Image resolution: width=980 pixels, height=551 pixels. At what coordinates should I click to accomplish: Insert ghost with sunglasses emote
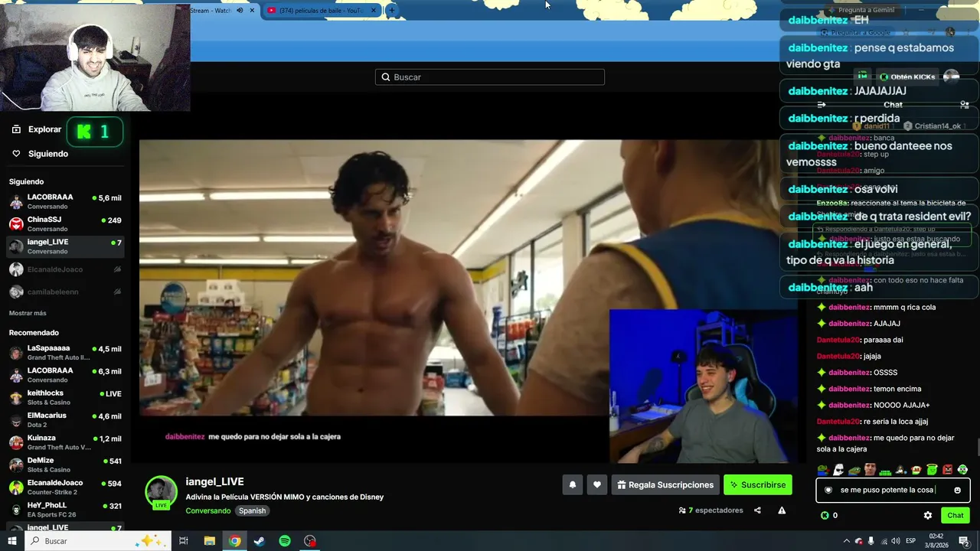click(x=838, y=470)
